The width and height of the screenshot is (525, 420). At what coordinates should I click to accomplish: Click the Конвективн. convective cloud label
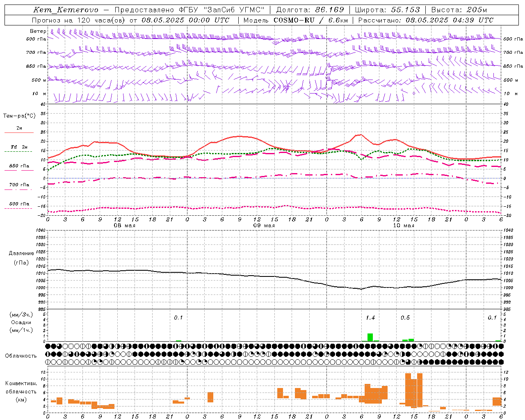(x=21, y=383)
